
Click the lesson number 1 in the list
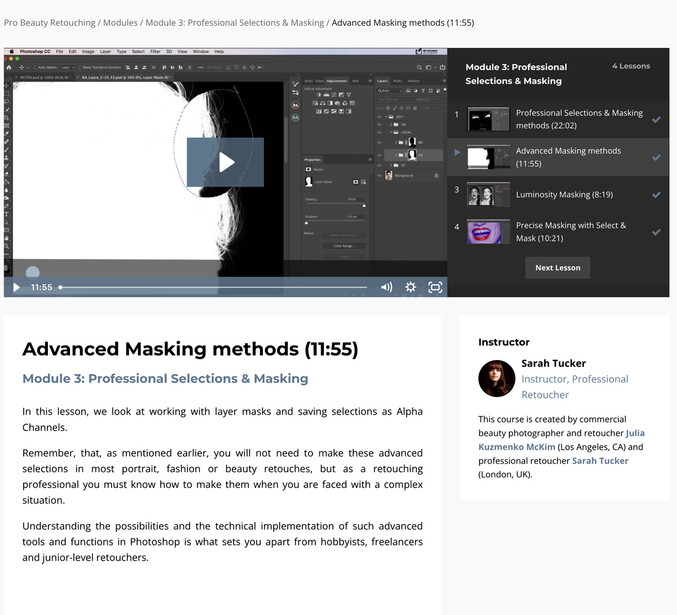point(456,114)
